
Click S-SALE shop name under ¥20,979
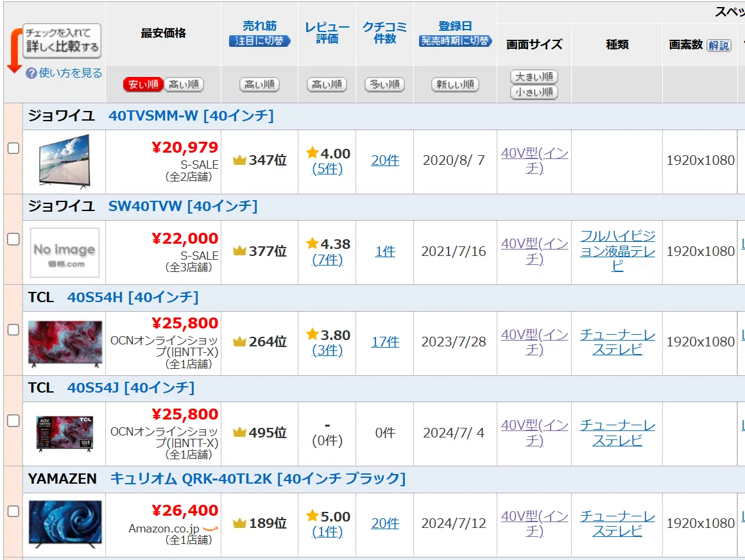pyautogui.click(x=200, y=165)
